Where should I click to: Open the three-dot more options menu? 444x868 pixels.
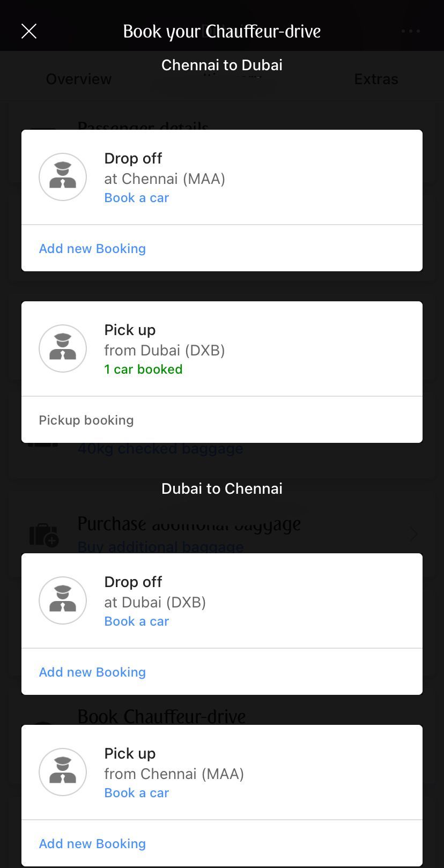[411, 31]
